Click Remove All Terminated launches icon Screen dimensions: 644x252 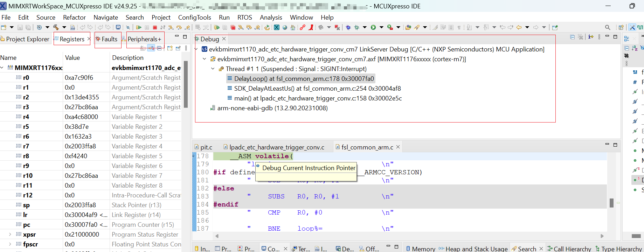(581, 37)
